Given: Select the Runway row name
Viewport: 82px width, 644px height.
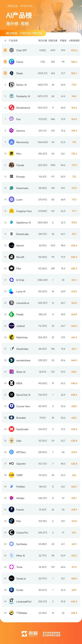Looking at the screenshot, I should tap(21, 177).
